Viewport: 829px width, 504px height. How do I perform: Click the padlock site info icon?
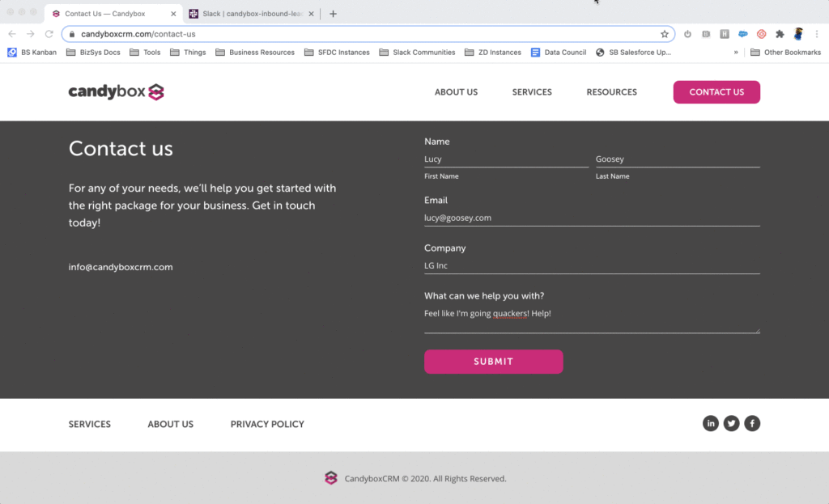[x=72, y=34]
